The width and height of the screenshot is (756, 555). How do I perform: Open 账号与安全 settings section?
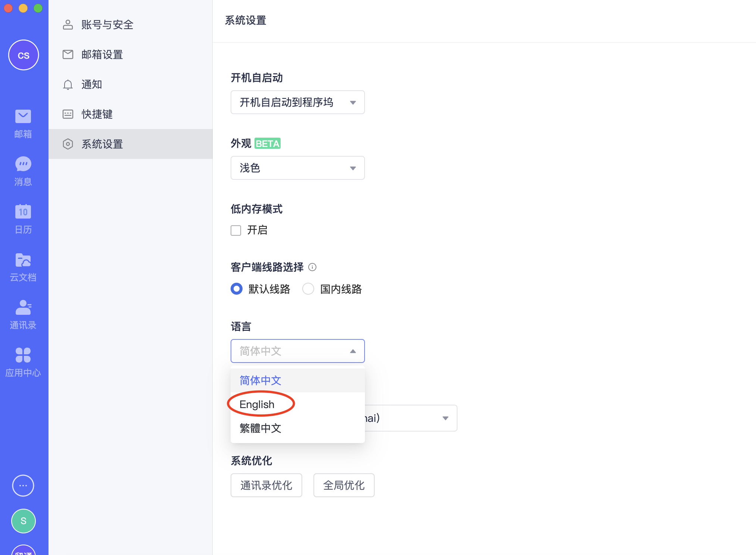(x=131, y=25)
